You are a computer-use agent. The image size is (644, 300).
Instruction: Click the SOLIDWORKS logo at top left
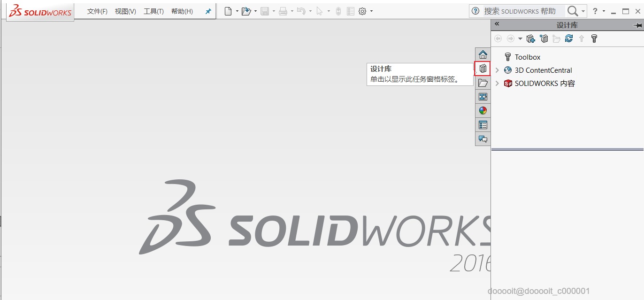[40, 11]
